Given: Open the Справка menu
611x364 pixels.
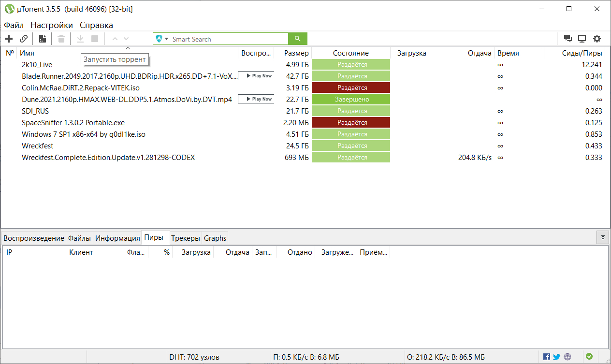Looking at the screenshot, I should tap(96, 25).
